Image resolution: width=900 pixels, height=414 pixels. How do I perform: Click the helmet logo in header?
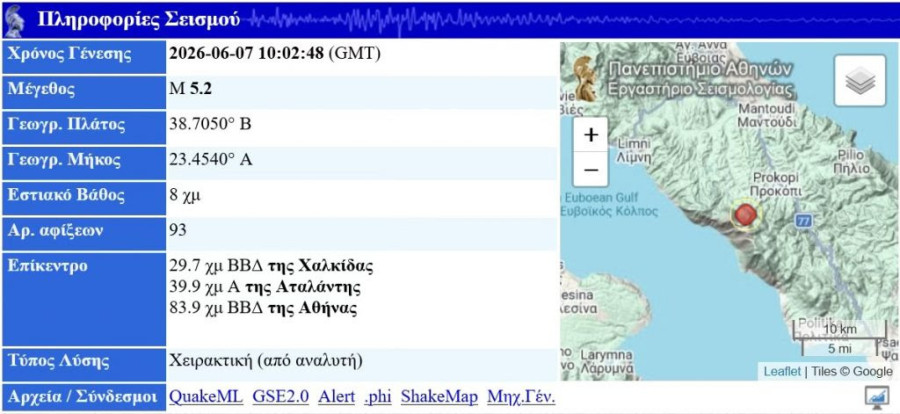pos(15,21)
